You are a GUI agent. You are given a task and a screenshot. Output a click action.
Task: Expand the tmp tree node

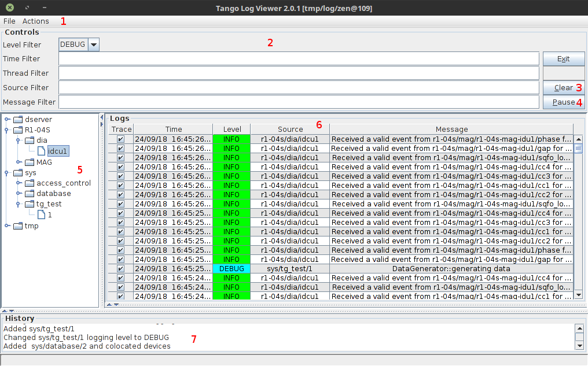[x=7, y=225]
